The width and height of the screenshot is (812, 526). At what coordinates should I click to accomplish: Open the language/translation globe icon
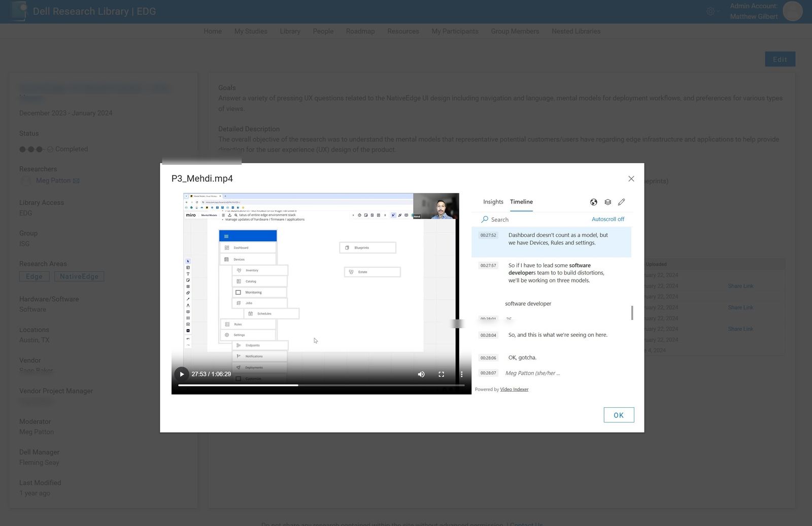coord(593,202)
